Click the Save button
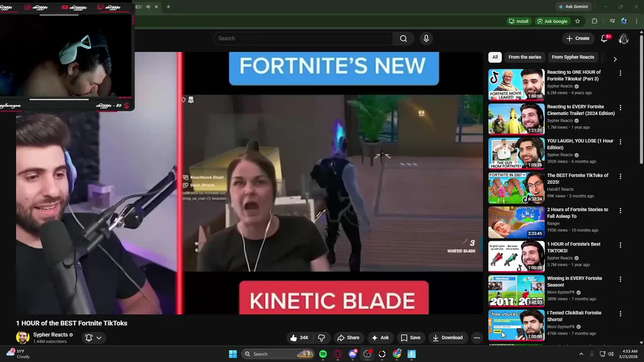This screenshot has height=362, width=644. [x=411, y=338]
